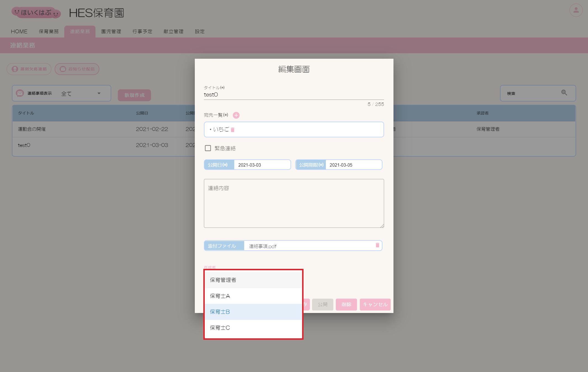Image resolution: width=588 pixels, height=372 pixels.
Task: Click the 公開日 date field 2021-03-03
Action: point(262,165)
